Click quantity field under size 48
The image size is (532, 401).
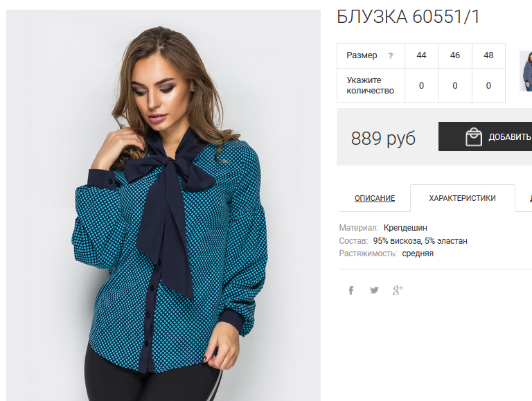488,85
